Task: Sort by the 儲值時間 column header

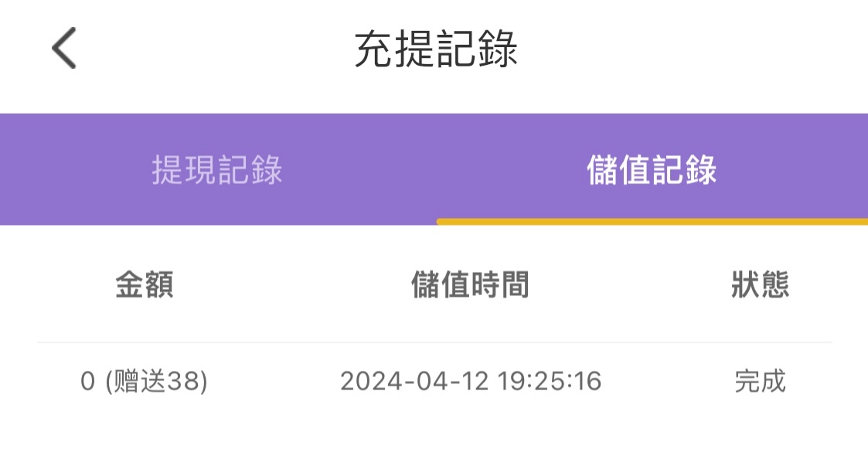Action: coord(470,285)
